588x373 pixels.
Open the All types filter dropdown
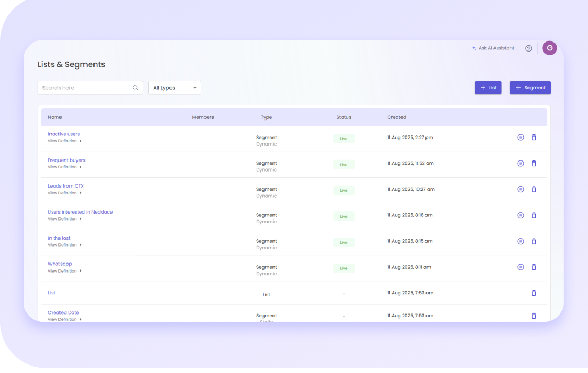click(175, 88)
